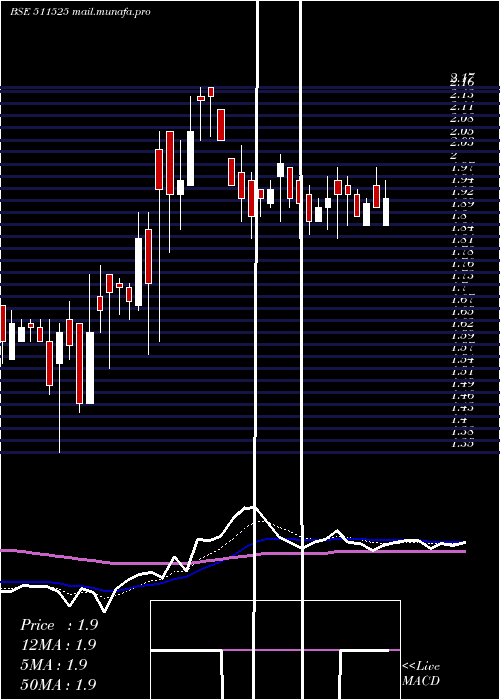The image size is (500, 700).
Task: Click the '2' price axis label
Action: 454,156
